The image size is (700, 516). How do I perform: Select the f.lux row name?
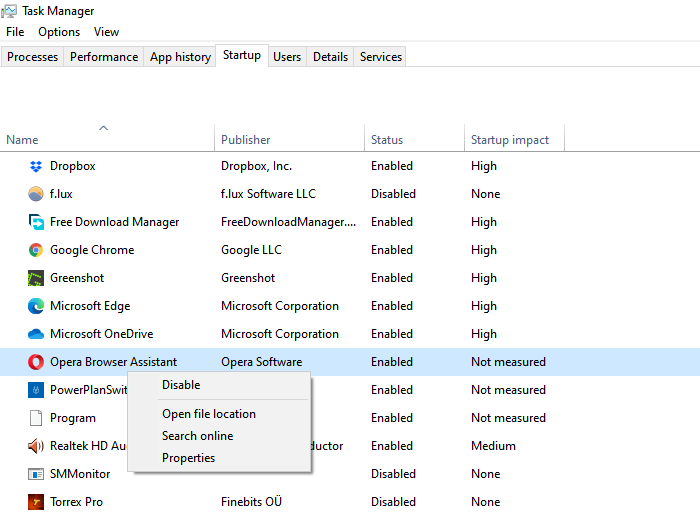(61, 194)
